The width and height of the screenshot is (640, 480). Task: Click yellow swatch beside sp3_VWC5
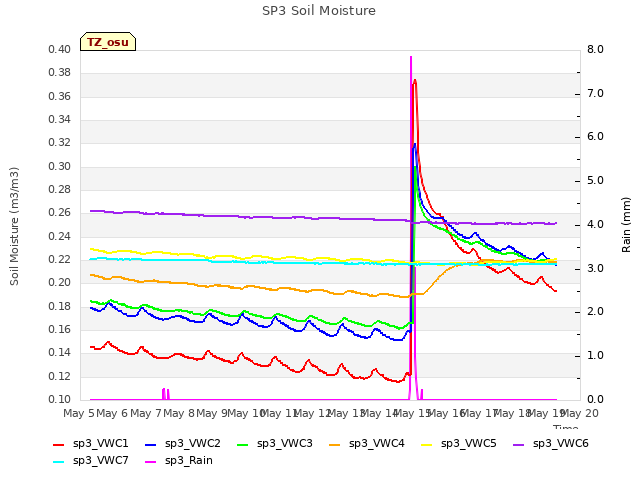coord(427,445)
